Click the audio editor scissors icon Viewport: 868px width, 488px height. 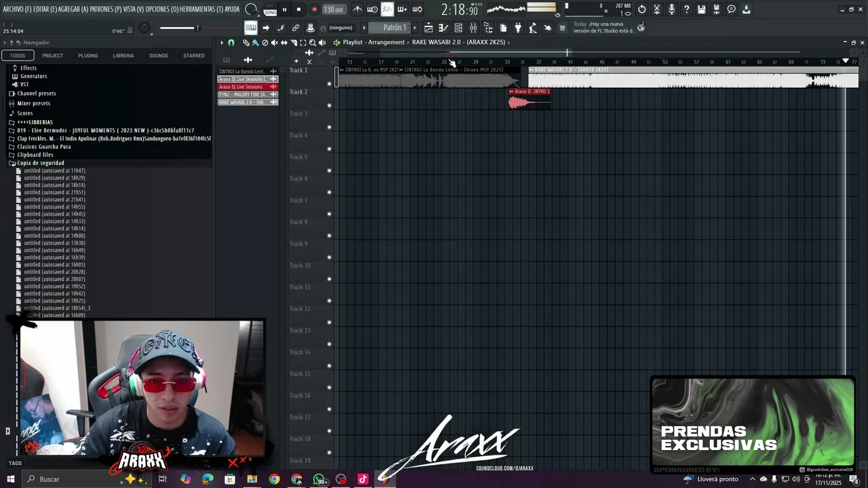tap(657, 9)
